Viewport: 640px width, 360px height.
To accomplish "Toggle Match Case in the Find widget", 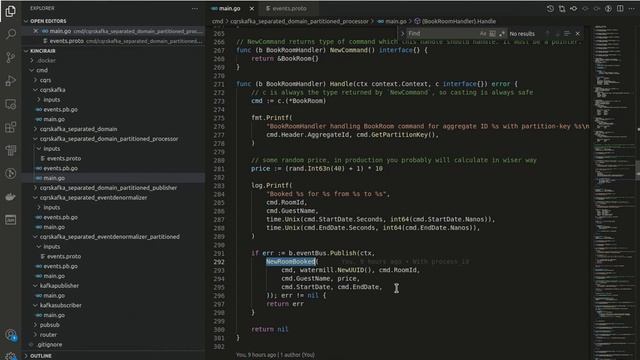I will (x=483, y=33).
